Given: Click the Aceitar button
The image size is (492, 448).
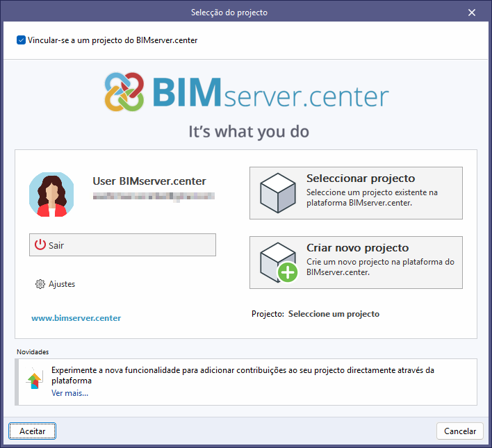Looking at the screenshot, I should tap(33, 431).
